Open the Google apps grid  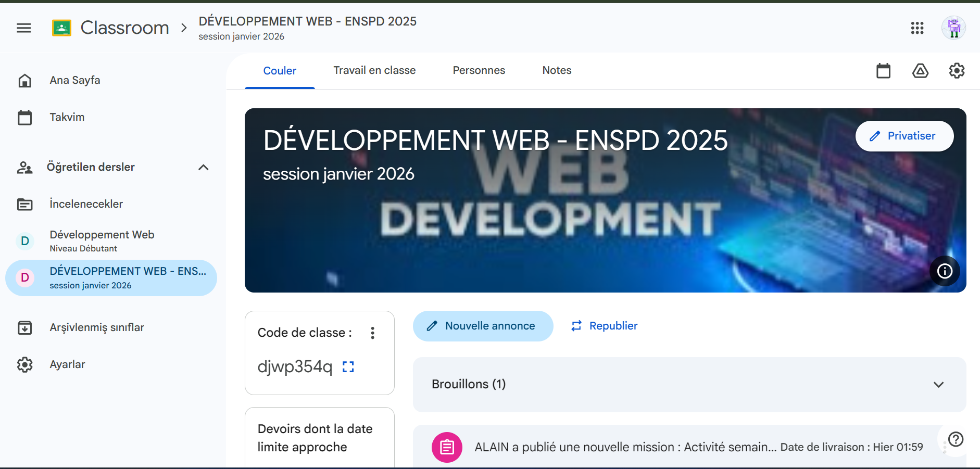917,28
